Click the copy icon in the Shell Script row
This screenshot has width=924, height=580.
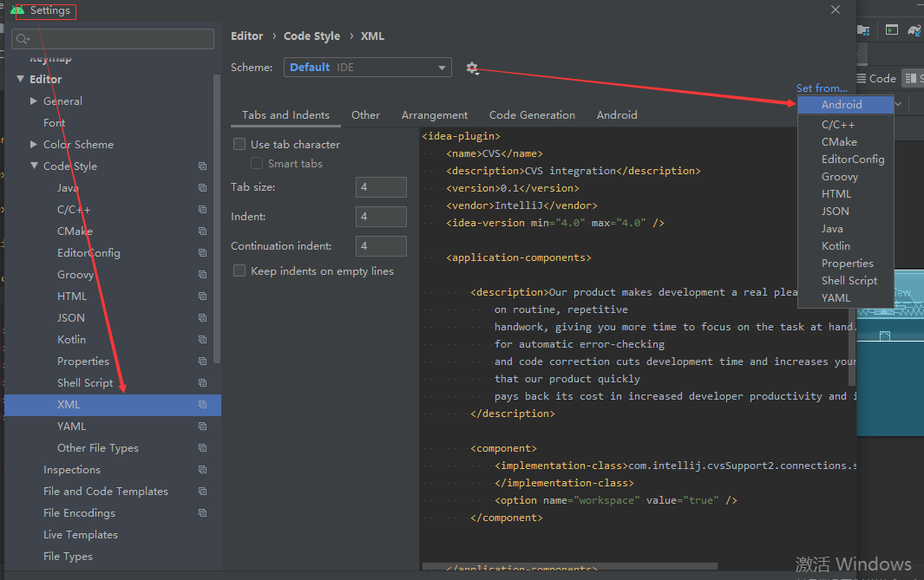click(x=203, y=382)
